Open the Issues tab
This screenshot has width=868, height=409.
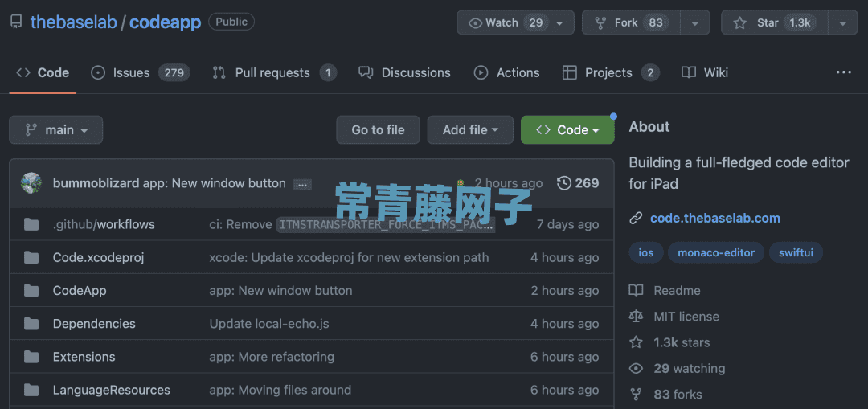[x=141, y=72]
